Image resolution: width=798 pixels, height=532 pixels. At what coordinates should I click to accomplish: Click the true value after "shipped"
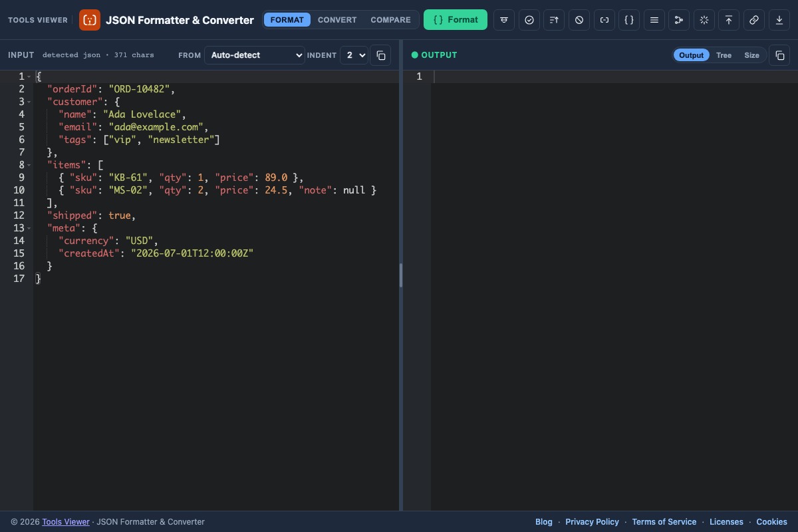click(x=120, y=215)
